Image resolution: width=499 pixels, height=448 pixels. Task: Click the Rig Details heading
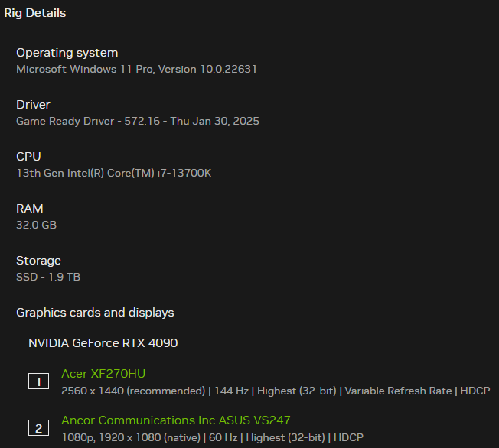click(x=35, y=13)
